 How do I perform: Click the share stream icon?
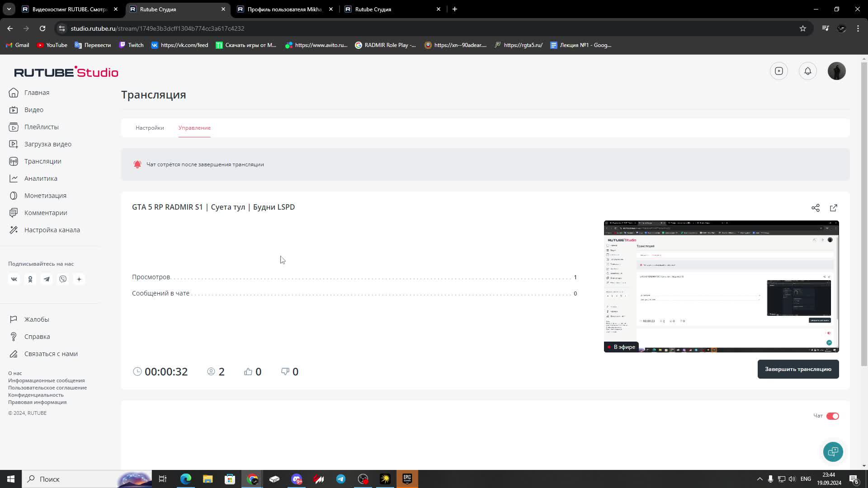pos(816,208)
